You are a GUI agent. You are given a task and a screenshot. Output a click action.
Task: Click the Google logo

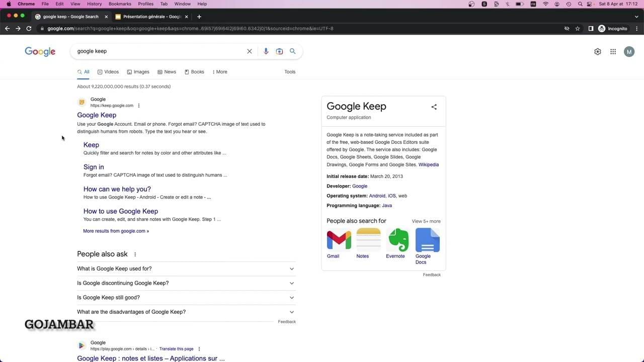point(40,52)
